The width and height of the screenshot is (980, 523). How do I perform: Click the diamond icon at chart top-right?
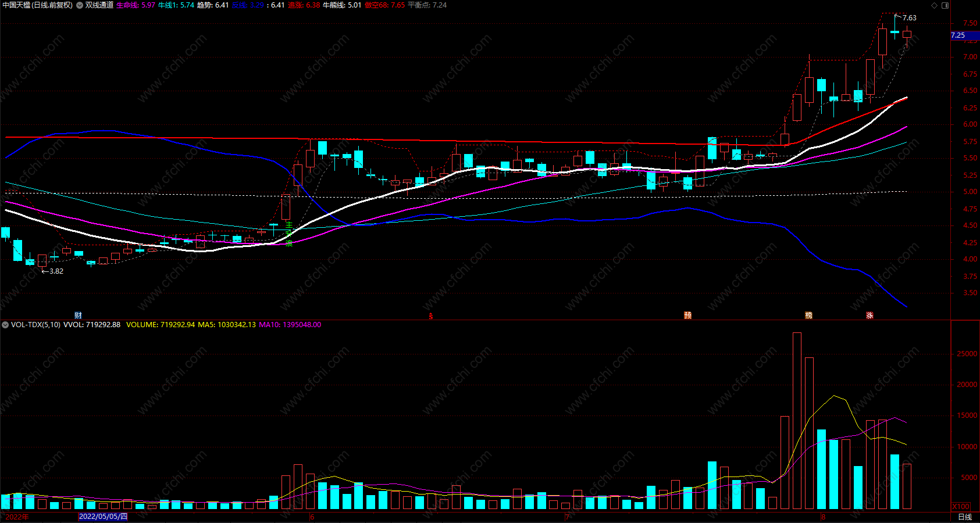point(935,5)
